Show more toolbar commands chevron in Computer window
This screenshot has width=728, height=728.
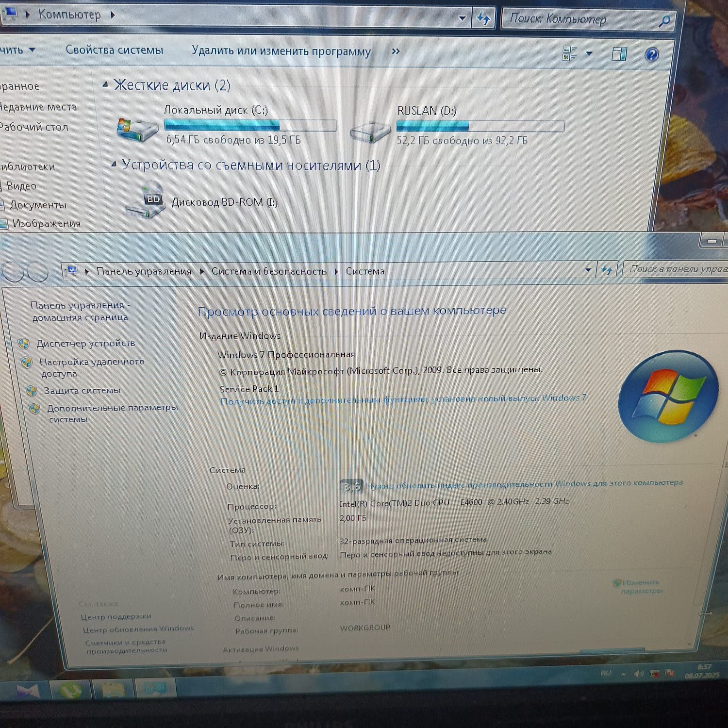(396, 51)
